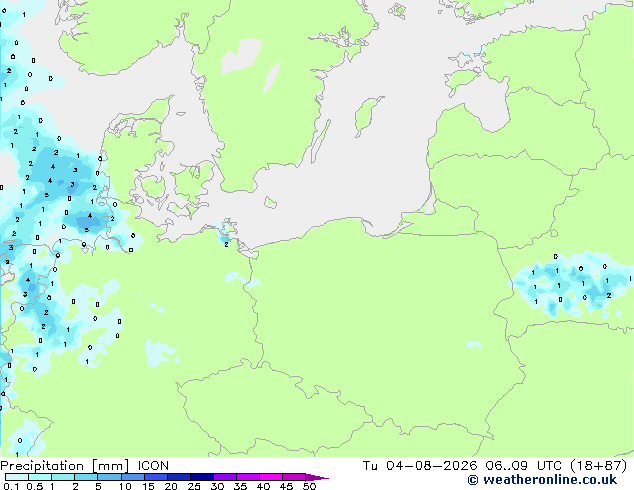Click legend scale label '30'

217,486
